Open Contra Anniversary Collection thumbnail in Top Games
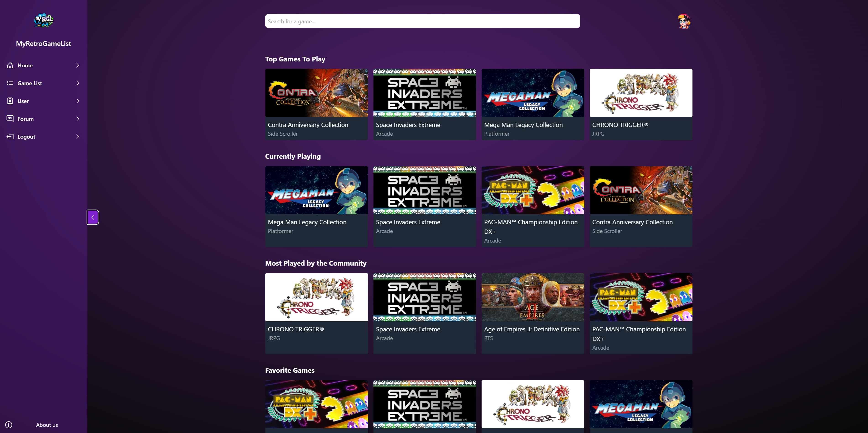The image size is (868, 433). click(316, 93)
